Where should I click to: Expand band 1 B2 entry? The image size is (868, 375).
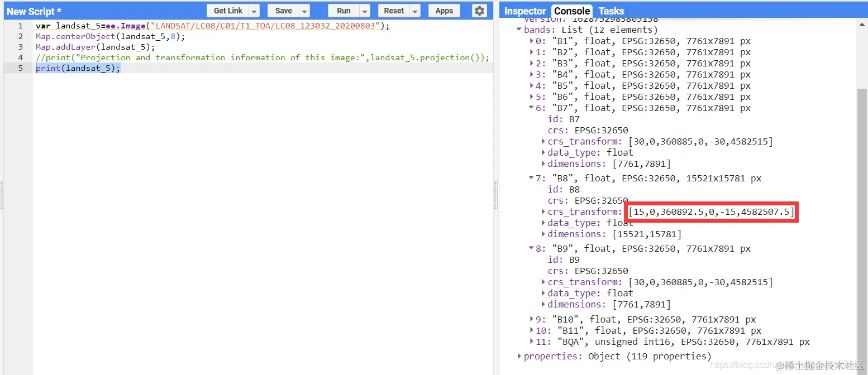point(531,52)
